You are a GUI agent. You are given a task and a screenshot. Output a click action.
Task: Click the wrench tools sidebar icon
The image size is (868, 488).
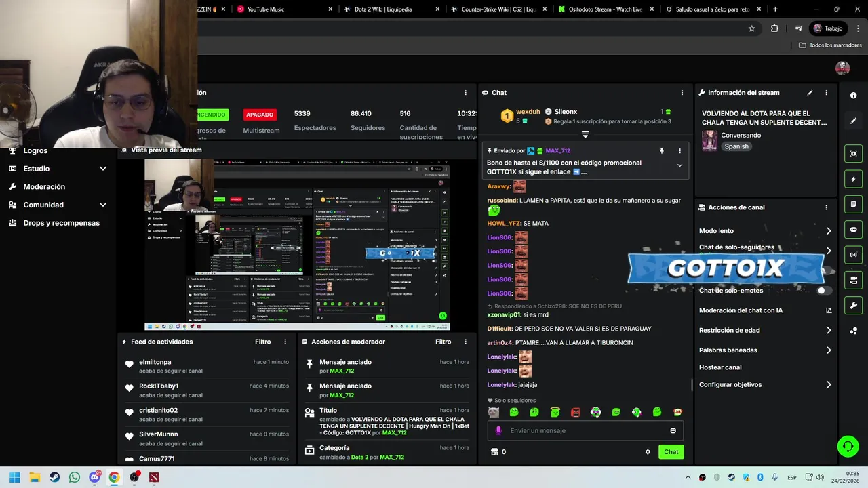coord(853,305)
